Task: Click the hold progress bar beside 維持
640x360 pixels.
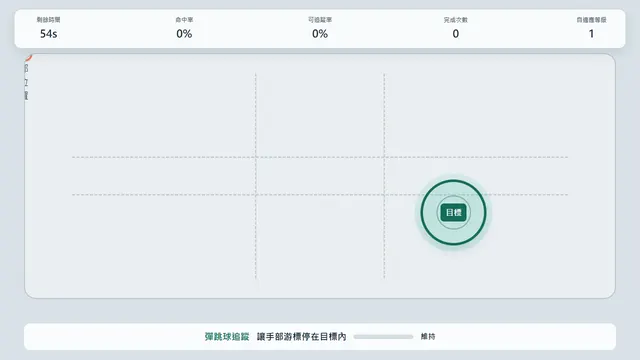Action: (383, 337)
